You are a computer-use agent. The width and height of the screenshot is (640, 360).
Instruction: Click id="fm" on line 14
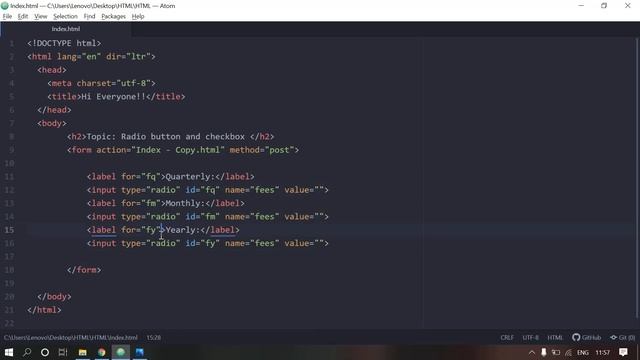coord(202,217)
